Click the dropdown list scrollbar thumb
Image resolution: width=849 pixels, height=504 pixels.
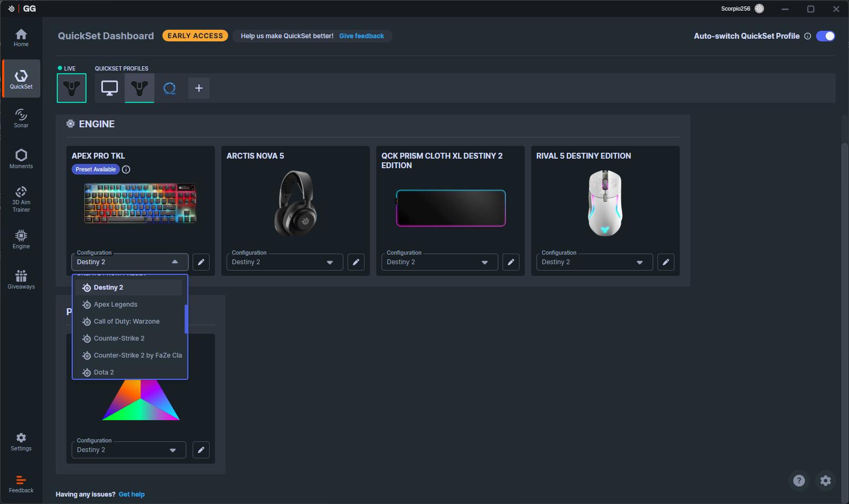186,319
